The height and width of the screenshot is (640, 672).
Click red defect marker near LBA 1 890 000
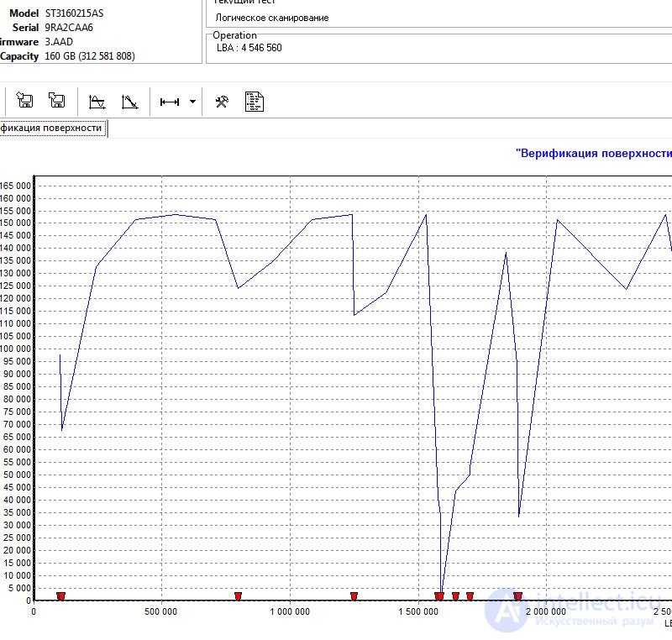(x=518, y=595)
